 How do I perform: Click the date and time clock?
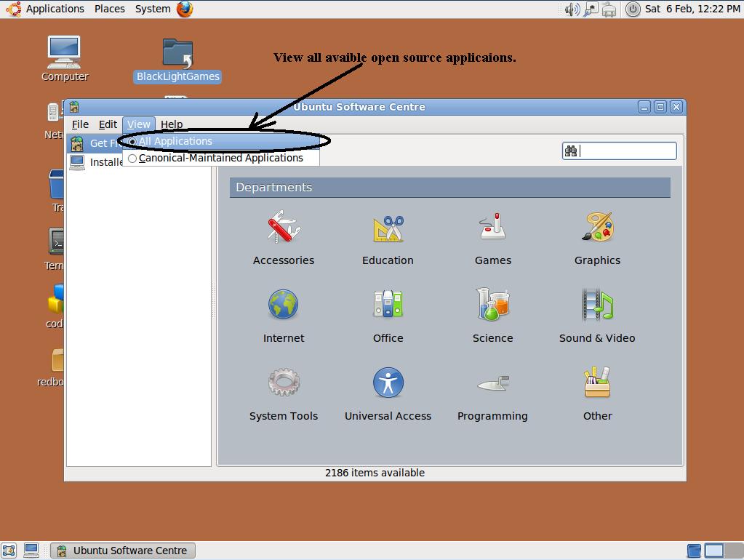click(692, 9)
